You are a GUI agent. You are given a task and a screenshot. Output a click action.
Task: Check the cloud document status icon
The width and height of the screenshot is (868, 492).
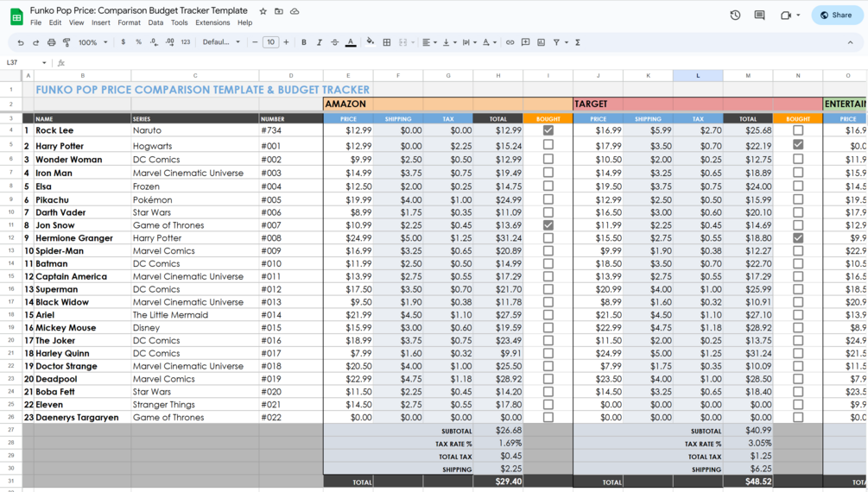click(x=295, y=11)
